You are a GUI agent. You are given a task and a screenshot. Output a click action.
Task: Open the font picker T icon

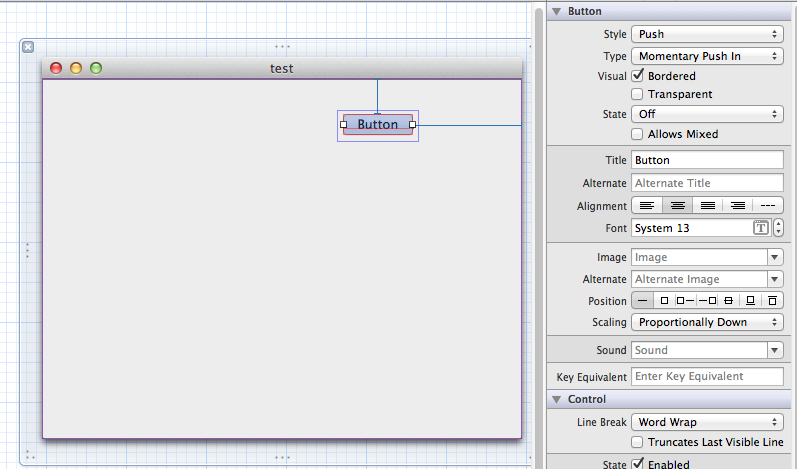click(x=760, y=228)
